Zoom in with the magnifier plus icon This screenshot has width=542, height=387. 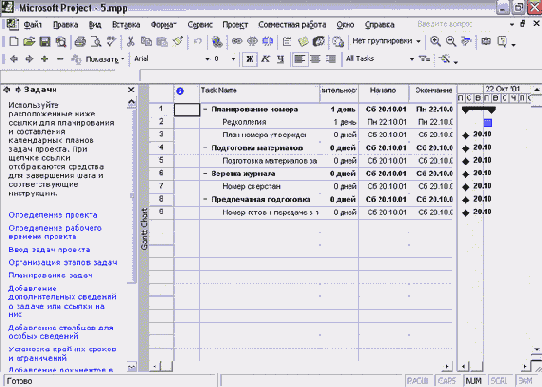click(435, 42)
